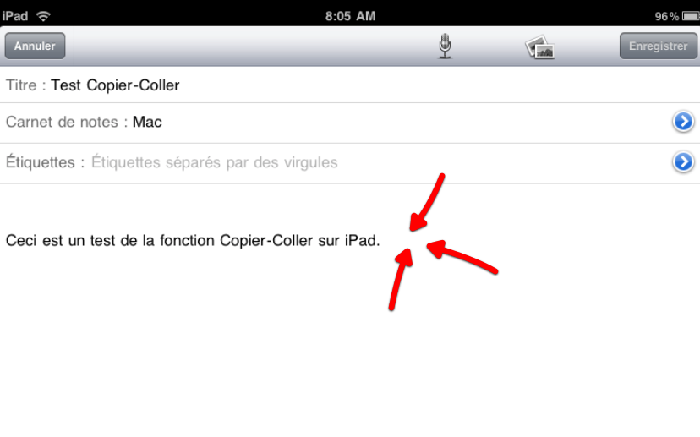
Task: Open notebook chooser via Carnet de notes chevron
Action: 683,121
